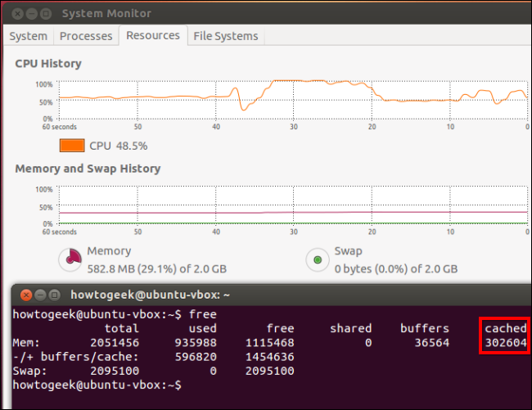This screenshot has width=532, height=410.
Task: Maximize the System Monitor window
Action: [46, 14]
